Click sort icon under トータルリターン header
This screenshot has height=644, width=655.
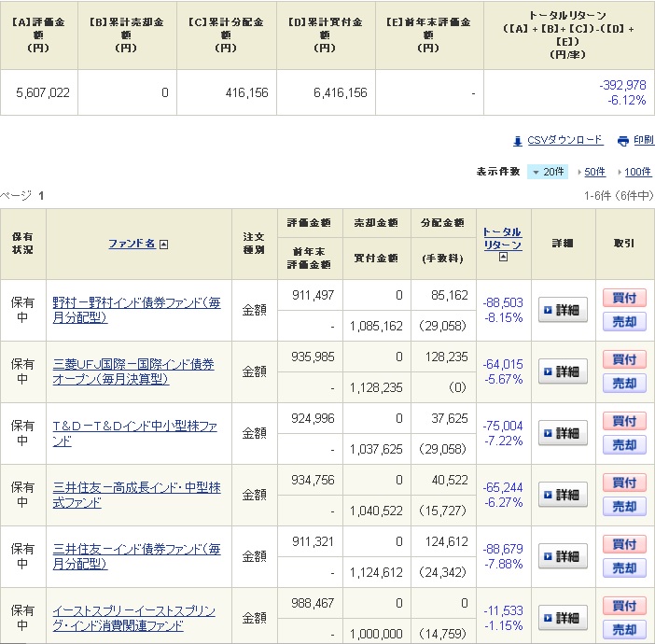click(x=502, y=258)
